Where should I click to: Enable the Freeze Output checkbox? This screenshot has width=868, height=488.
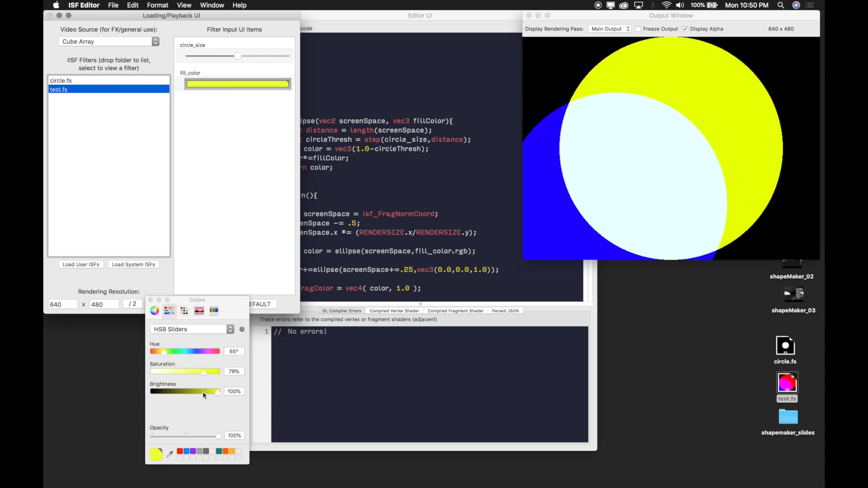coord(638,29)
